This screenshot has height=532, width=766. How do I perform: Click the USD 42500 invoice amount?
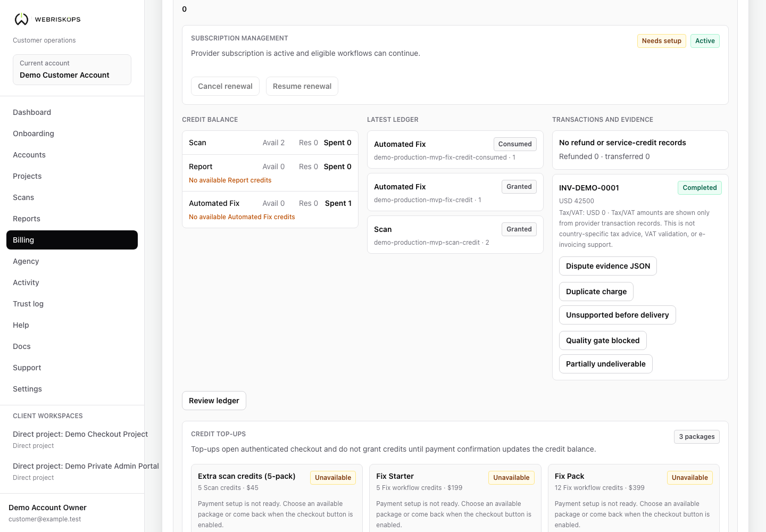[577, 201]
